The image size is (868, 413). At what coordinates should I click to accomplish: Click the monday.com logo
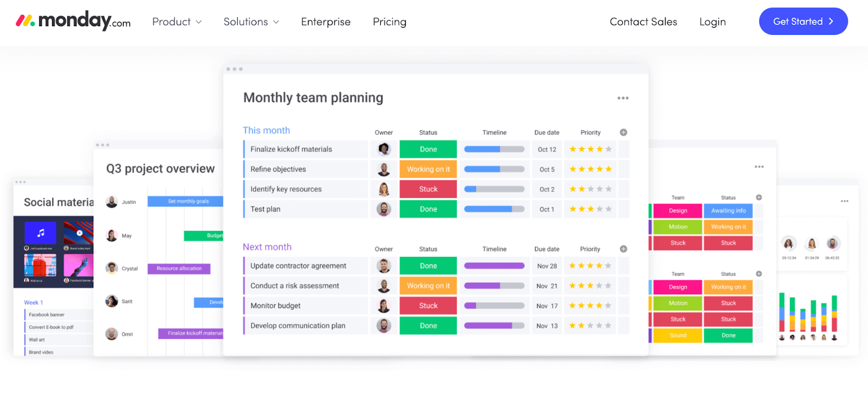[73, 21]
